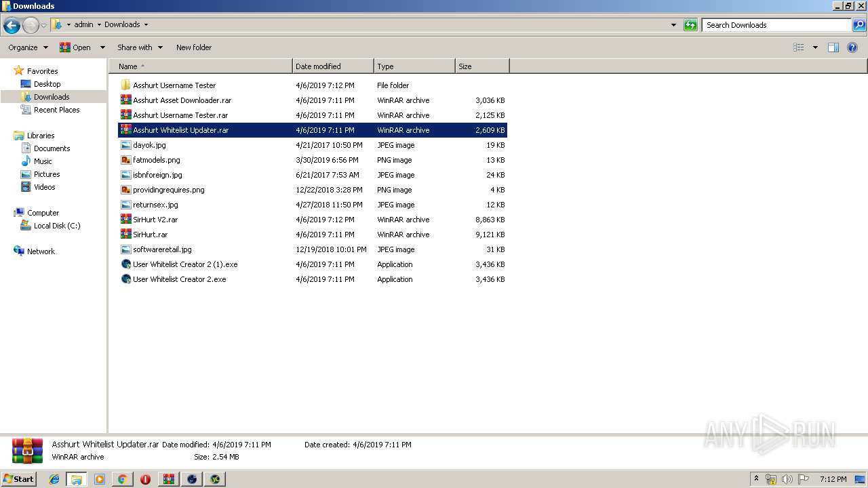The image size is (868, 488).
Task: Open Recent Places in Favorites
Action: pyautogui.click(x=56, y=110)
